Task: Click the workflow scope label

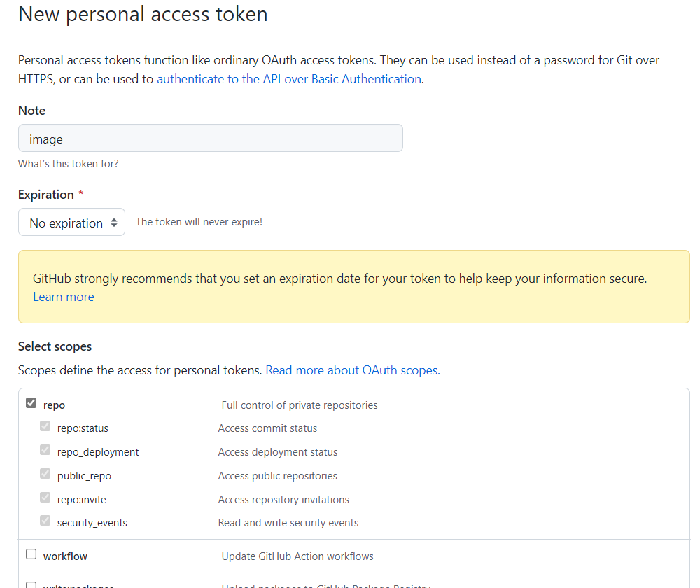Action: (65, 556)
